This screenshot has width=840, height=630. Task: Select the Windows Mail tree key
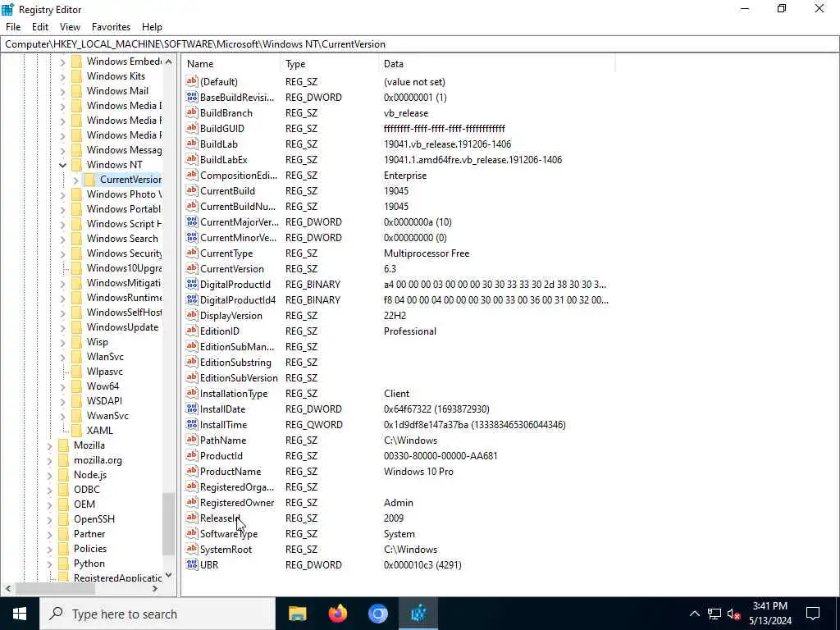pos(117,91)
